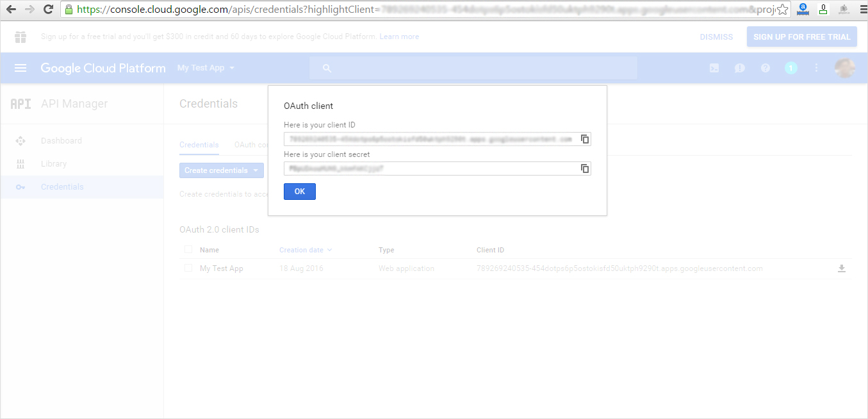
Task: Sort by Creation date column
Action: [306, 250]
